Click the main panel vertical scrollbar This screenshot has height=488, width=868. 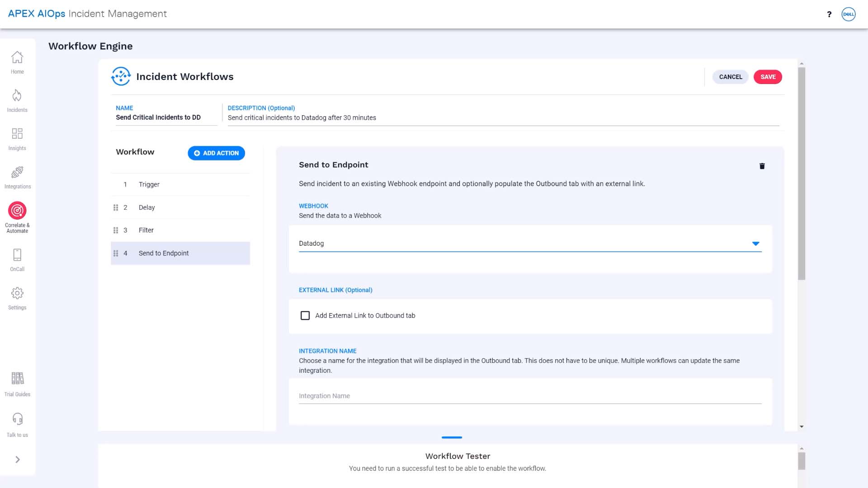pyautogui.click(x=802, y=174)
